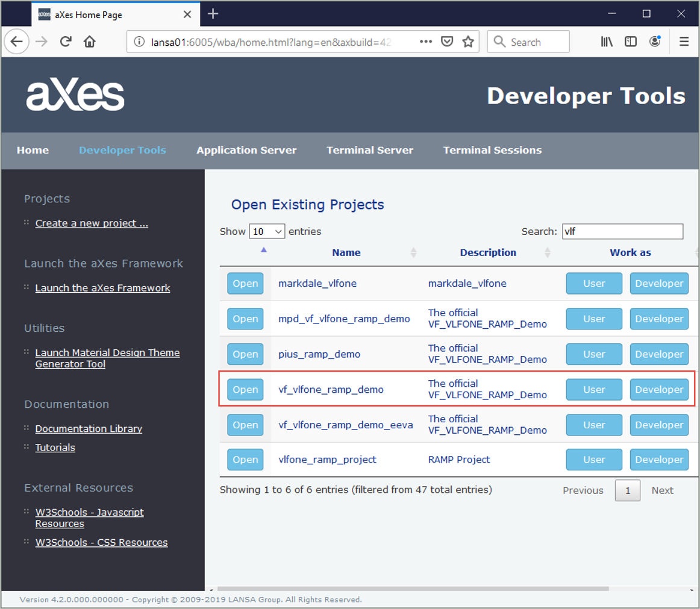Expand the Show entries dropdown

[x=267, y=231]
